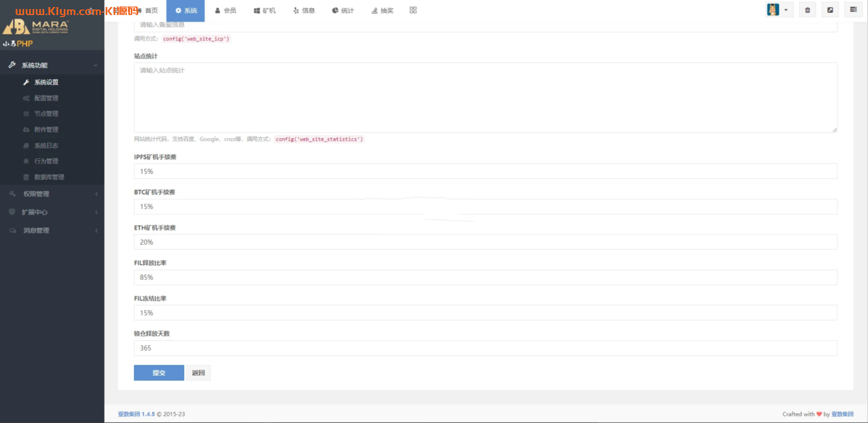This screenshot has width=868, height=423.
Task: Click the 返回 back button
Action: (199, 373)
